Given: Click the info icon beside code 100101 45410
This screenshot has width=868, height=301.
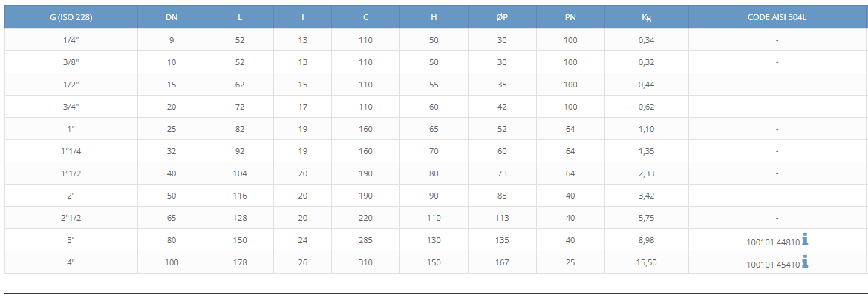Looking at the screenshot, I should point(805,261).
